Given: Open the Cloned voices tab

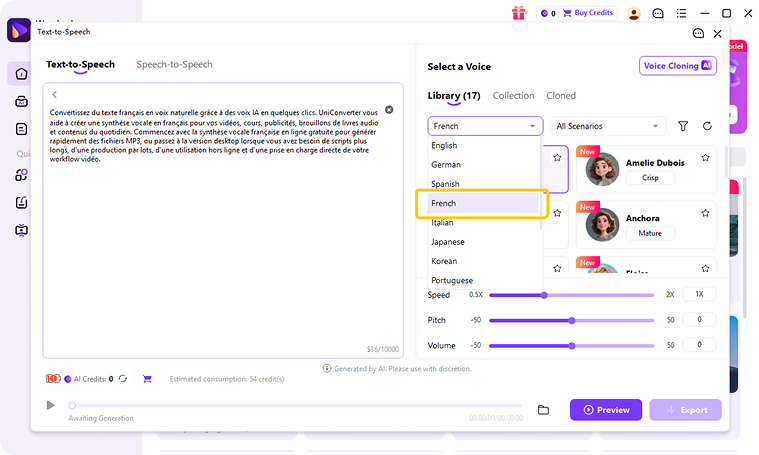Looking at the screenshot, I should point(561,96).
